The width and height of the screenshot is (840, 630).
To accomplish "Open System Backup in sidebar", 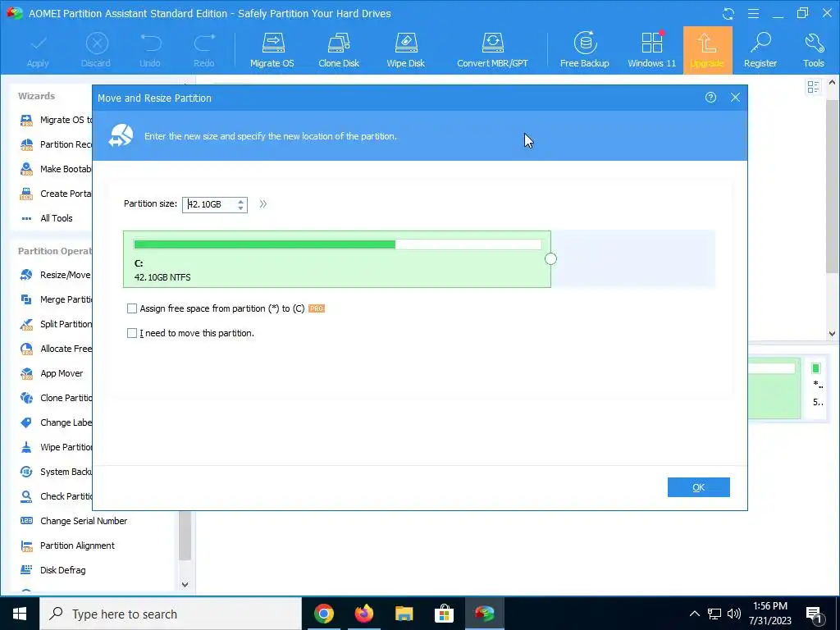I will (x=55, y=472).
